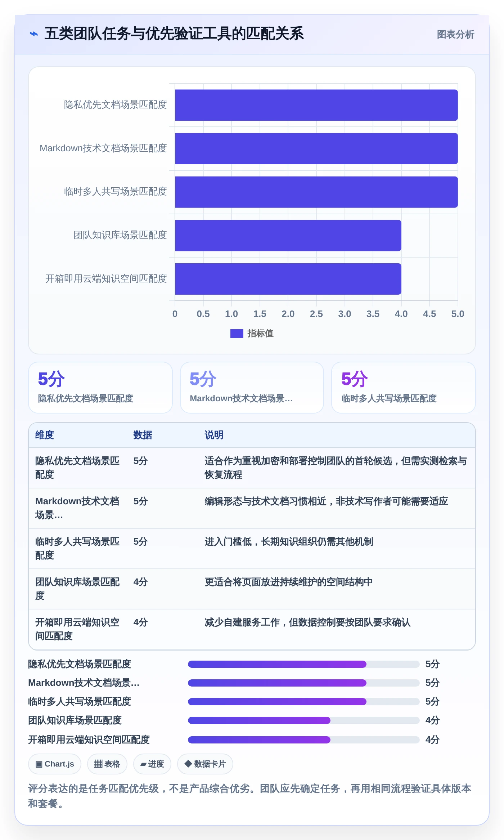Click the 隐私优先文档场景匹配度 progress bar
The width and height of the screenshot is (504, 840).
tap(303, 664)
